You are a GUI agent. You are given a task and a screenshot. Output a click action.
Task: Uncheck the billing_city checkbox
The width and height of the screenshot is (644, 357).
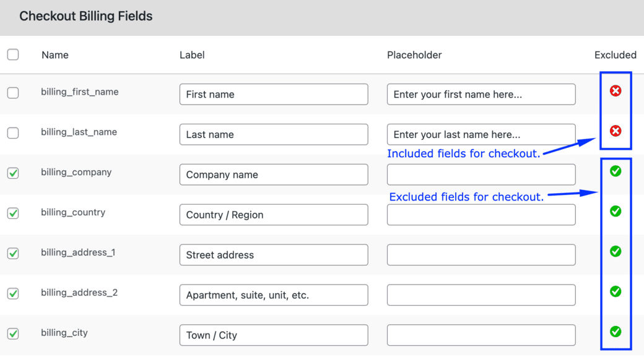point(13,333)
